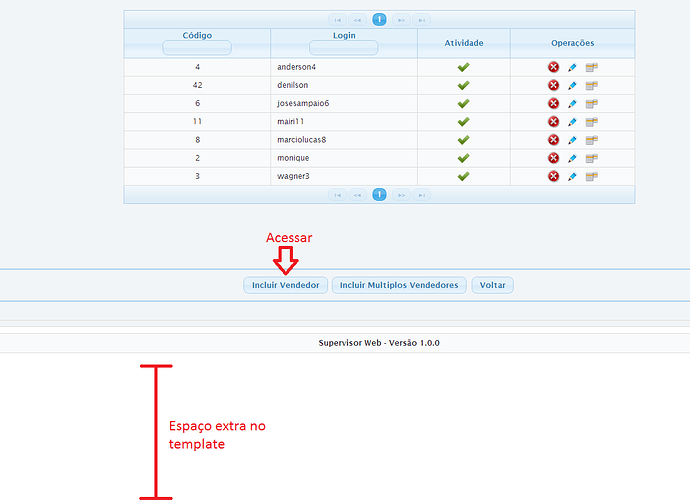Sort by the Código column header
The image size is (690, 500).
[197, 35]
